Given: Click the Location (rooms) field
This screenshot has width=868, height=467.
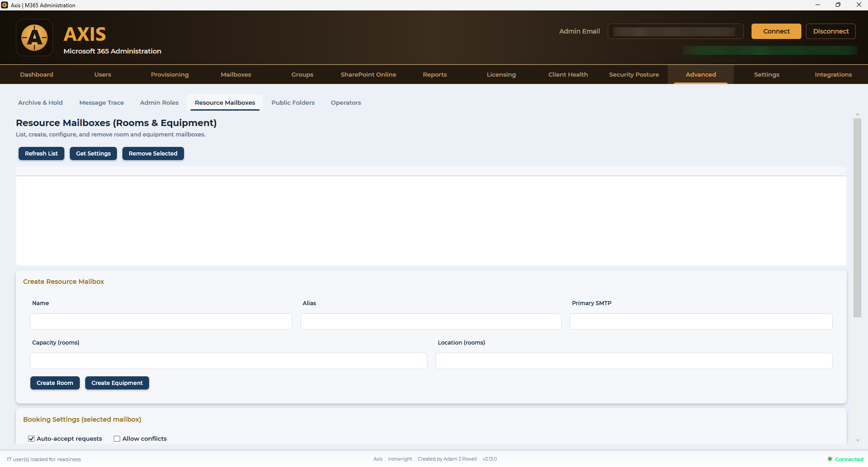Looking at the screenshot, I should [x=634, y=361].
